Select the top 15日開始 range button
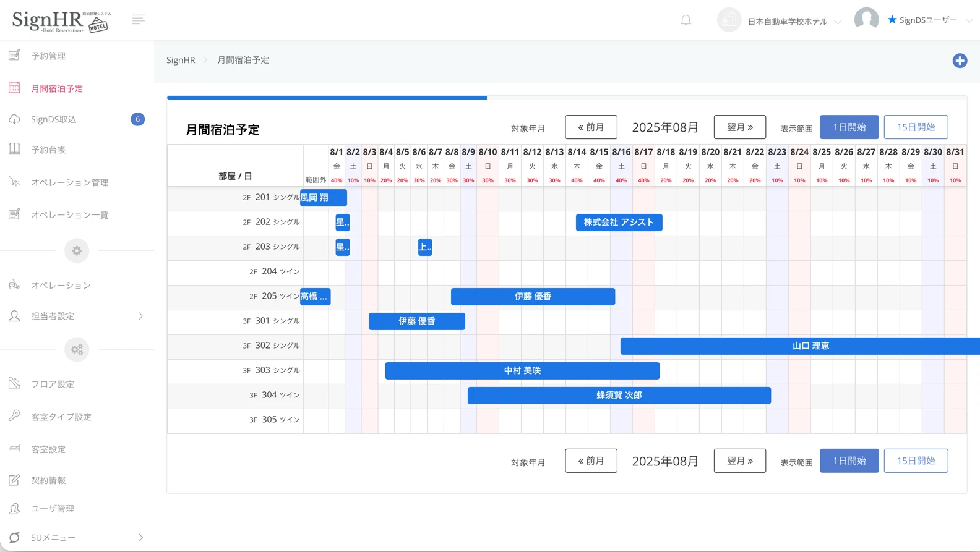 [916, 127]
